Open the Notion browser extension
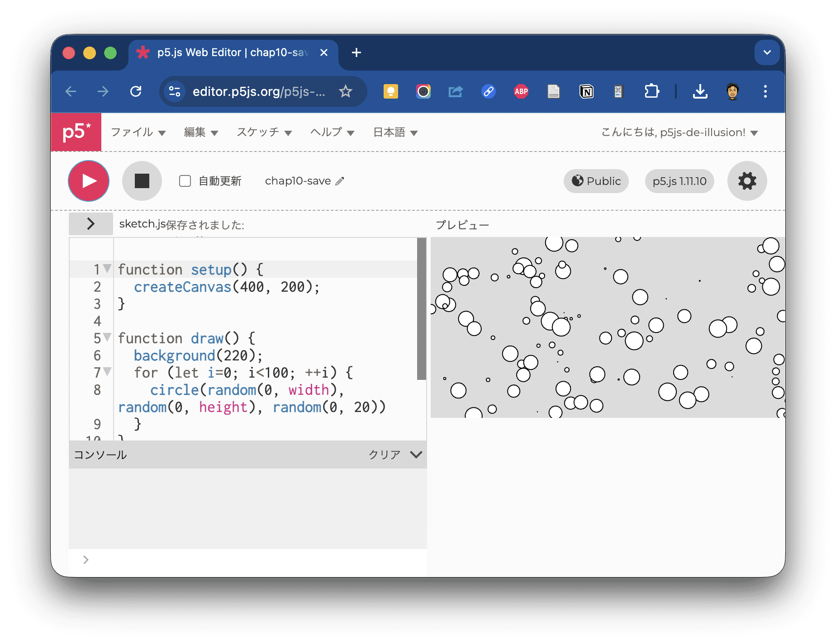The width and height of the screenshot is (836, 644). point(586,91)
